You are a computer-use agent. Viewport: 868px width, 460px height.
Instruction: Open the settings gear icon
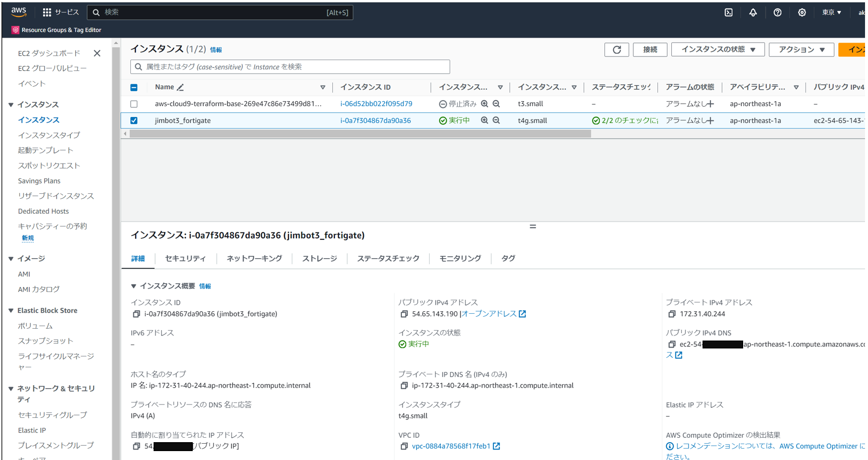[802, 12]
